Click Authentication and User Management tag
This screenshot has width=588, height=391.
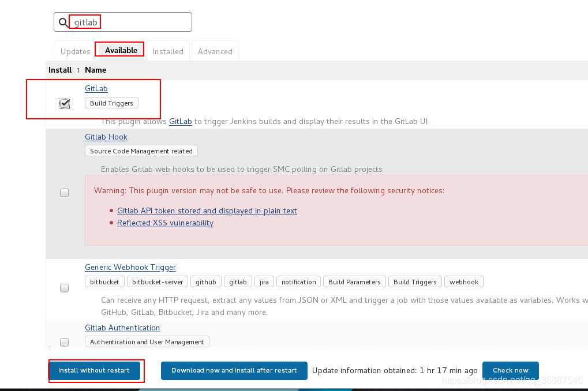(x=147, y=342)
